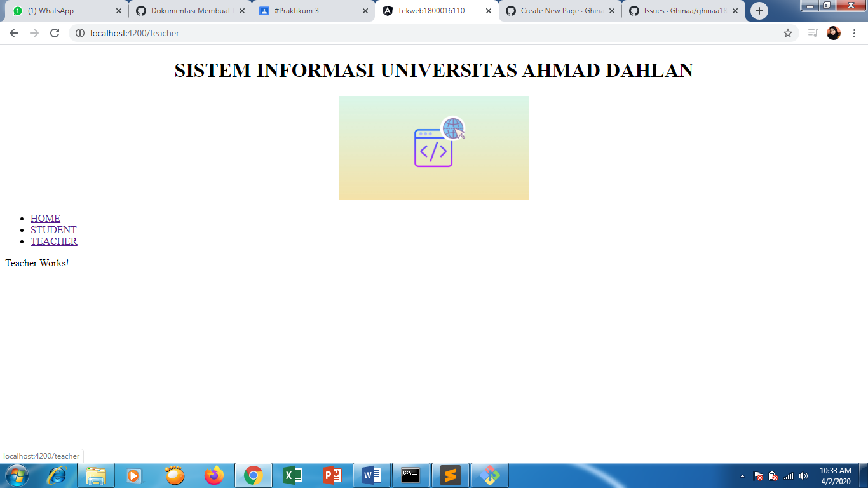Launch Internet Explorer from taskbar

pos(57,475)
